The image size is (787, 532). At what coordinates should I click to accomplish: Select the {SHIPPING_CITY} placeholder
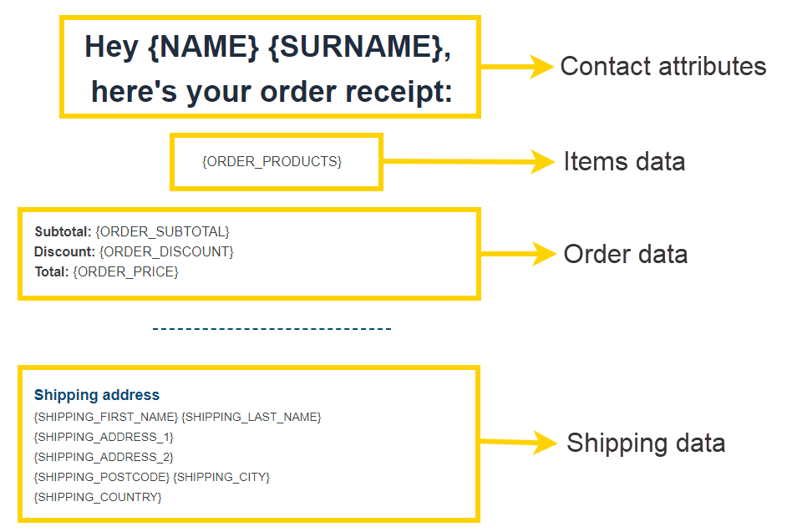221,477
